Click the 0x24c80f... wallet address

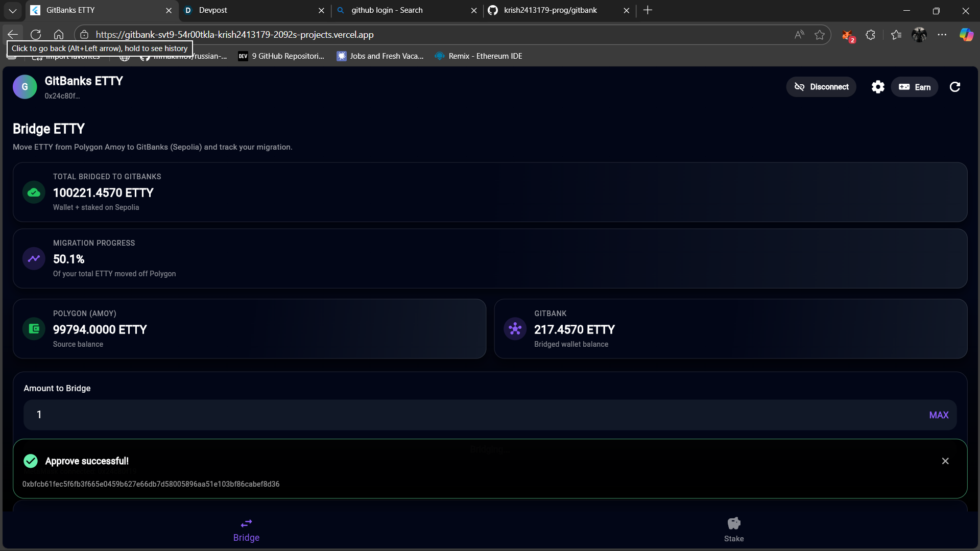click(x=62, y=96)
